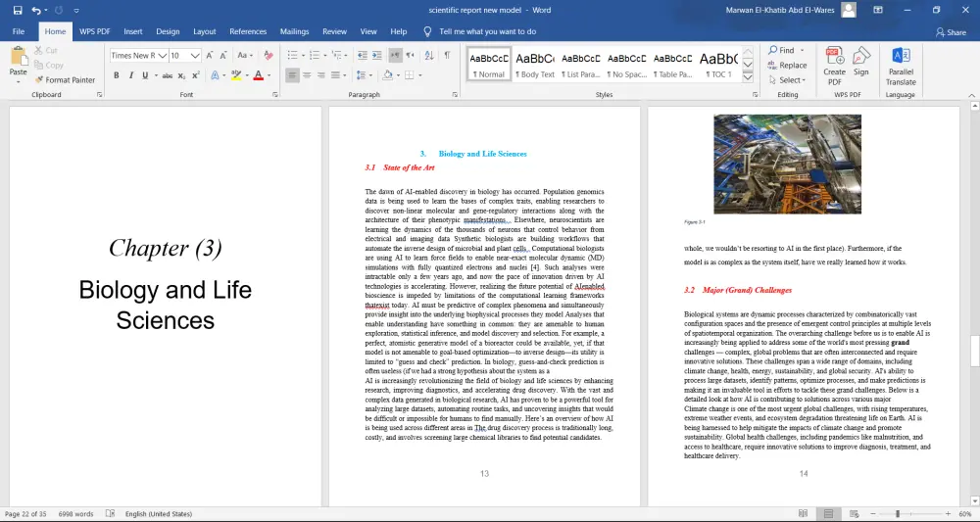Open the Styles pane launcher
Image resolution: width=980 pixels, height=522 pixels.
coord(755,95)
